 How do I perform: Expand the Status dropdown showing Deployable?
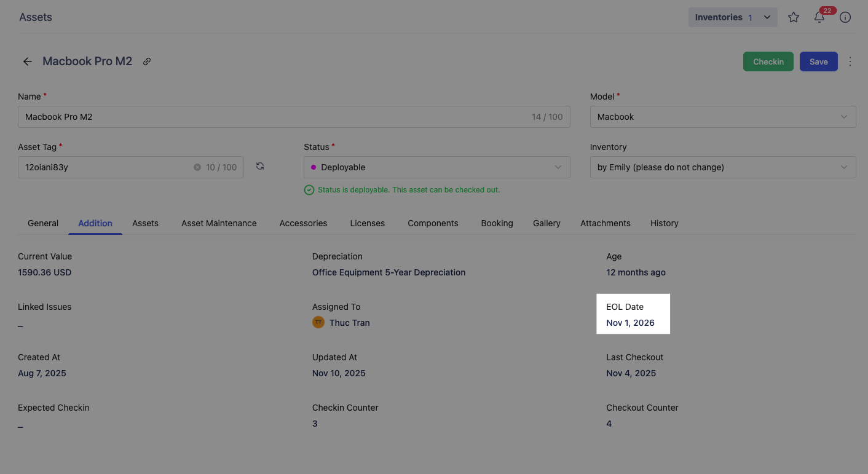[436, 167]
